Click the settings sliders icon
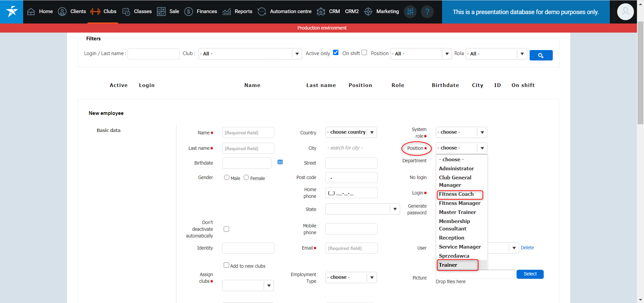644x303 pixels. (410, 12)
